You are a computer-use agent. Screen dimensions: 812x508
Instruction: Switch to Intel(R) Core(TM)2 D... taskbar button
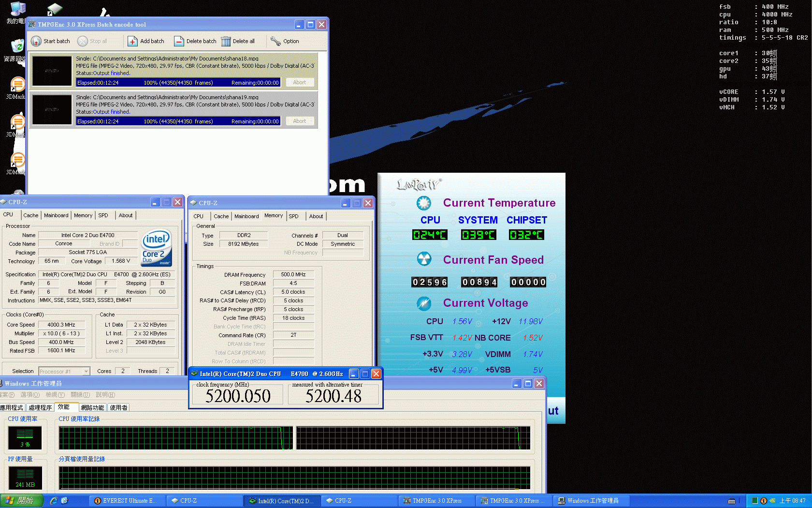[x=281, y=501]
